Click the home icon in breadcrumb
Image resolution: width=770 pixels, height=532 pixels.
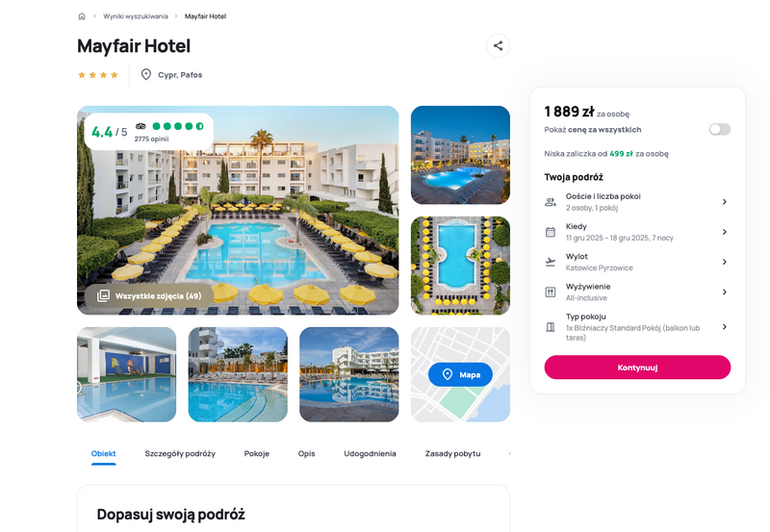tap(82, 16)
